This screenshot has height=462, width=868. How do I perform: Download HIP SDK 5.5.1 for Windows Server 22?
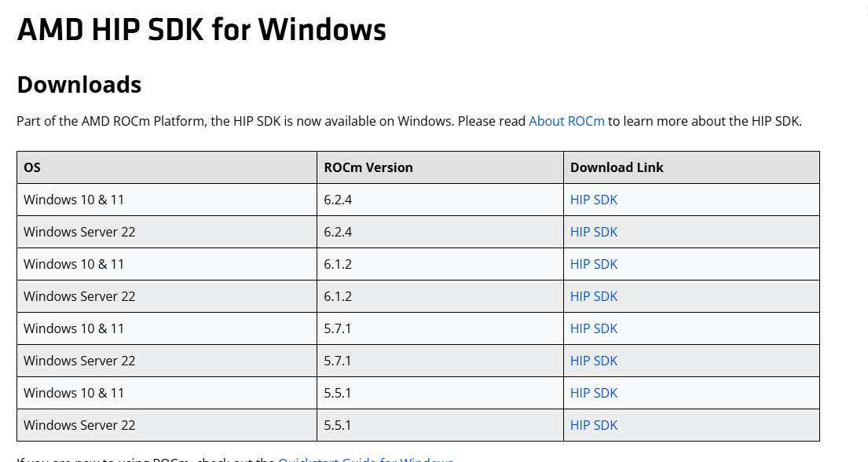(x=594, y=425)
